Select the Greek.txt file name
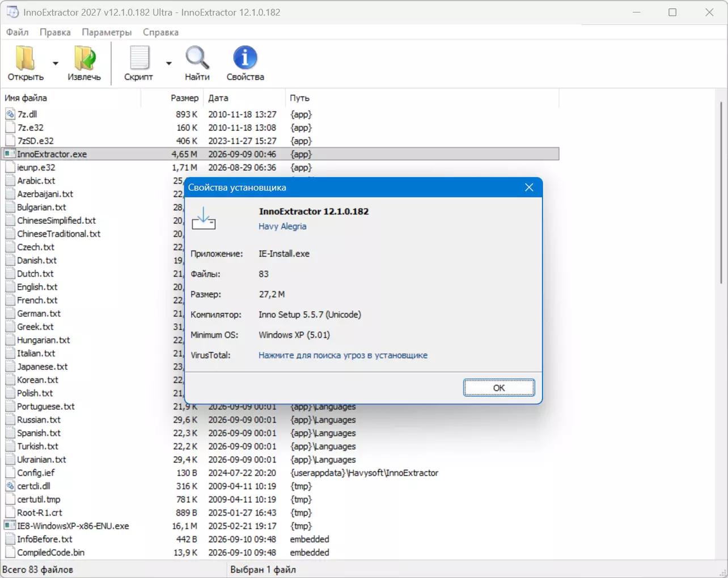 pos(35,327)
